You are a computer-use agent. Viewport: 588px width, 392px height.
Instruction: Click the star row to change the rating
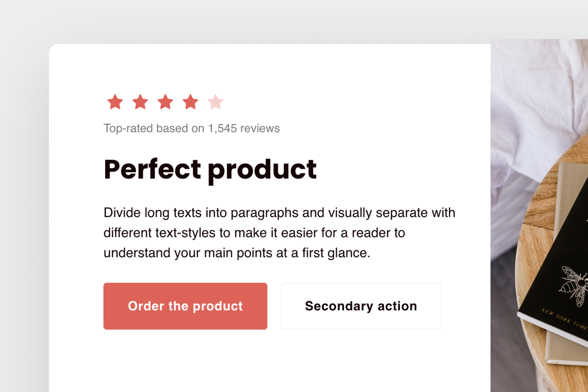click(165, 102)
